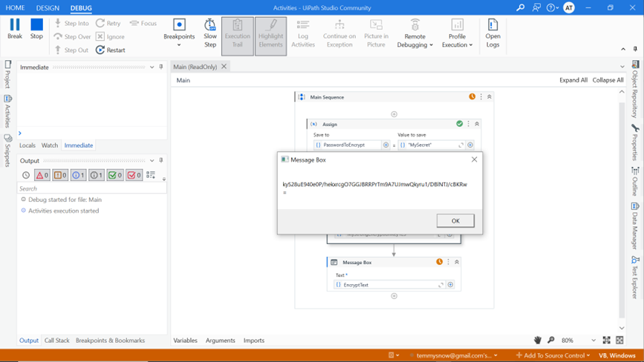The height and width of the screenshot is (362, 644).
Task: Pin the Output panel
Action: 161,160
